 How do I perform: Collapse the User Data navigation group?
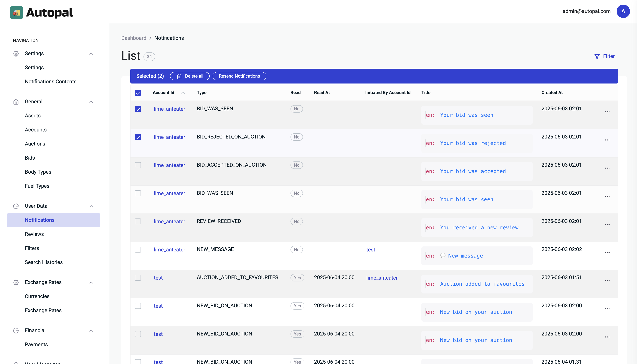coord(91,206)
